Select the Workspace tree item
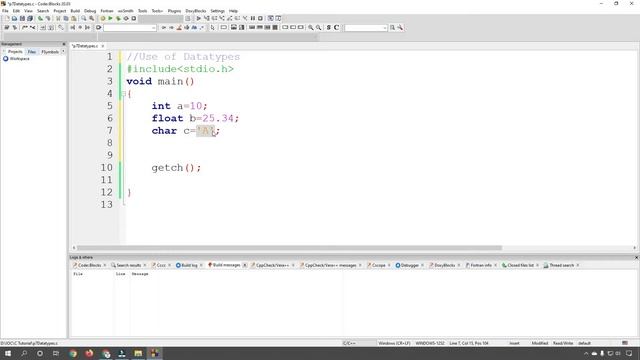Screen dimensions: 640x360 [19, 59]
